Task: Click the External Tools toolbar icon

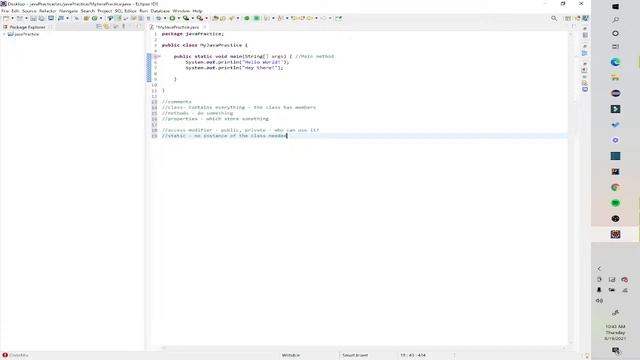Action: (x=200, y=18)
